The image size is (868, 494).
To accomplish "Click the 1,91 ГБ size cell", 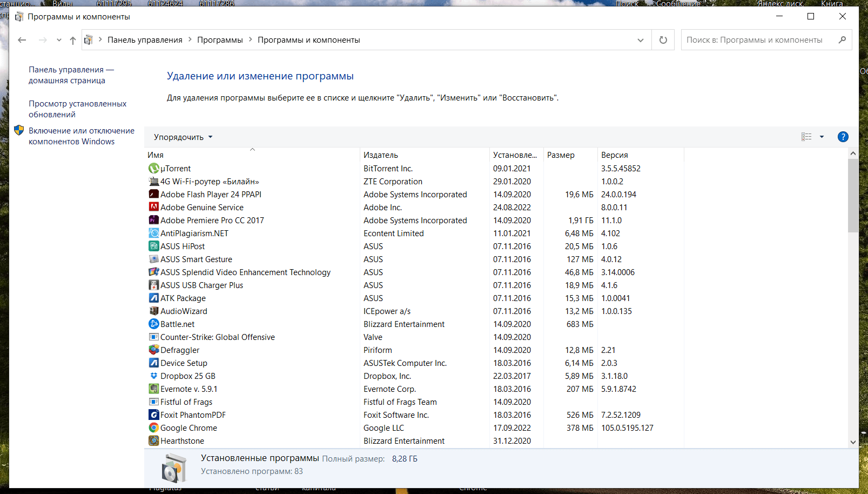I will pos(581,221).
